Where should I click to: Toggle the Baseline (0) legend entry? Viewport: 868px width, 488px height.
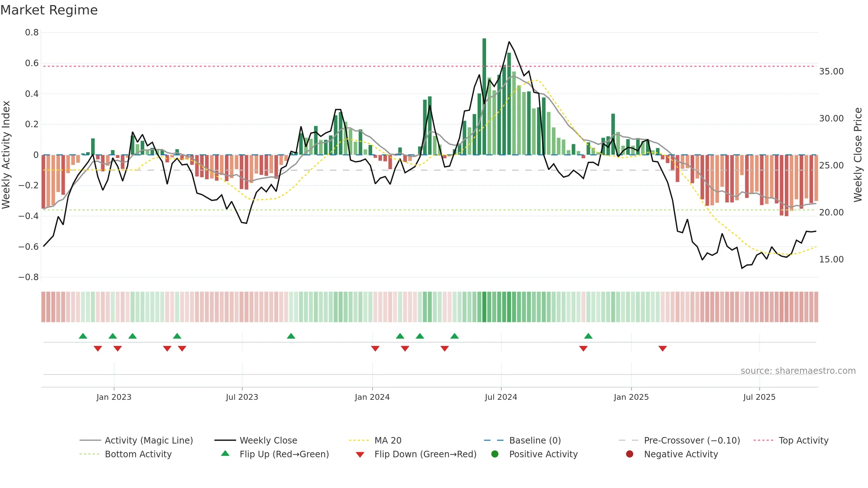point(522,440)
